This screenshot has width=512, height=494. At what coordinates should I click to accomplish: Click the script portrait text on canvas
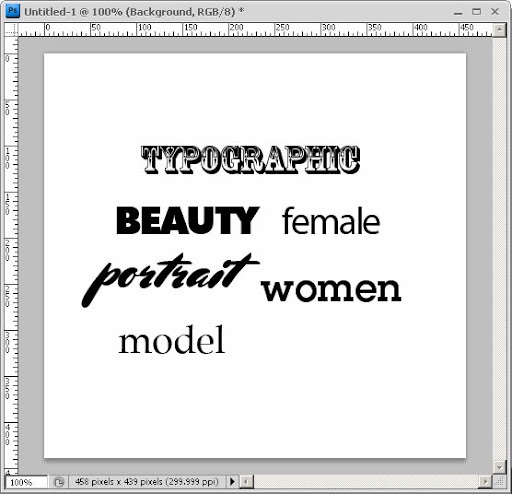click(x=170, y=280)
